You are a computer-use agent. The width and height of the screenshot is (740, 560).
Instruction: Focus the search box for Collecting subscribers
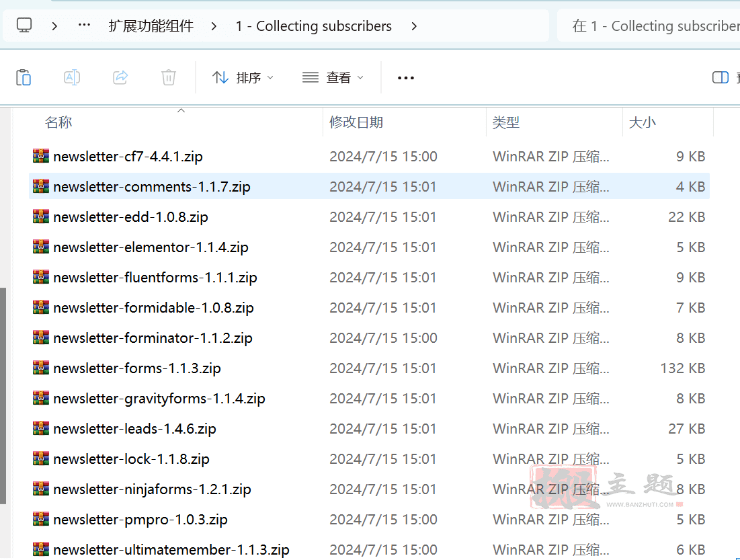tap(649, 26)
